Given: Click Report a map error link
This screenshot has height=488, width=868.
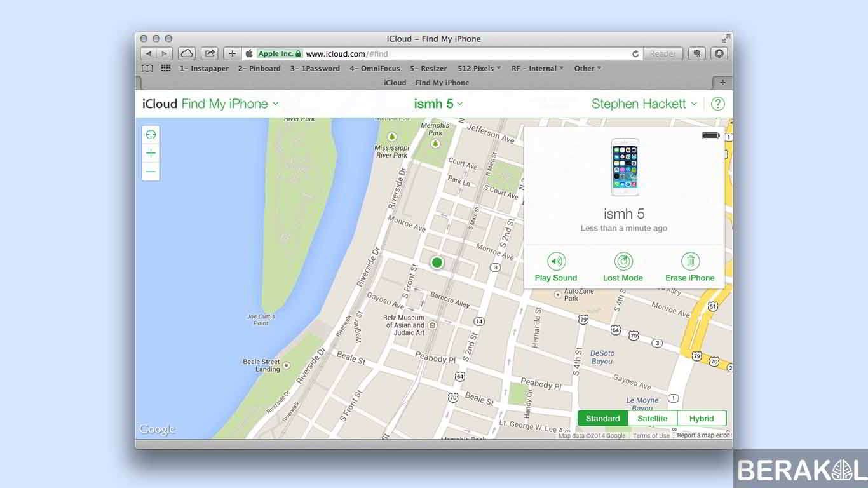Looking at the screenshot, I should 703,436.
